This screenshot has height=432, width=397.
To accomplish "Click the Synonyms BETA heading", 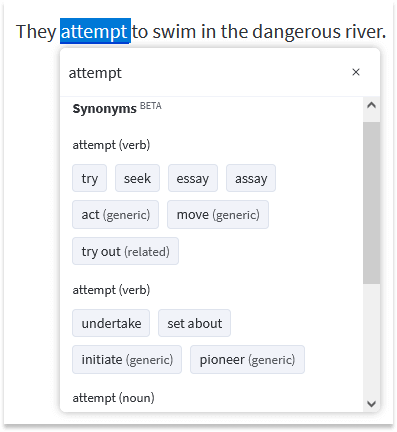I will [117, 108].
